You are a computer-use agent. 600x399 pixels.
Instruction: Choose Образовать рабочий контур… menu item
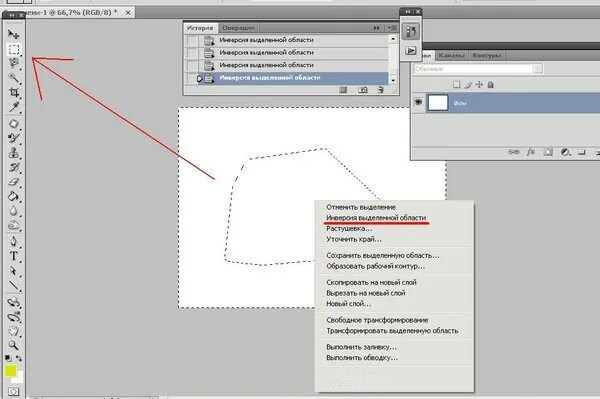point(375,266)
